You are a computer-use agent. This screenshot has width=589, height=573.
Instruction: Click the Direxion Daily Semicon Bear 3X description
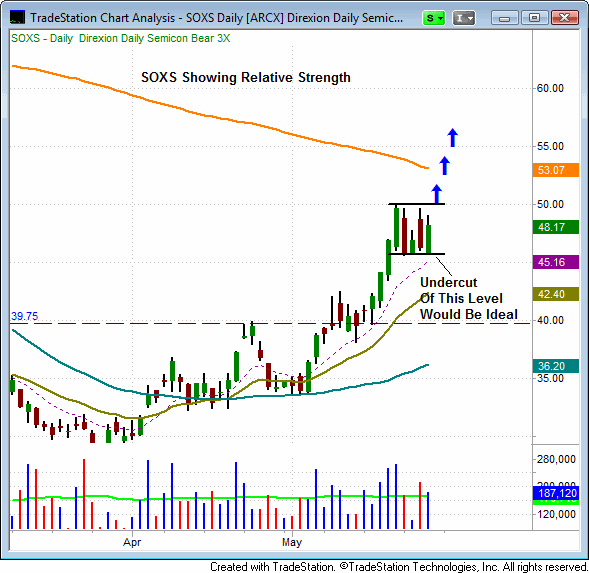pos(154,38)
